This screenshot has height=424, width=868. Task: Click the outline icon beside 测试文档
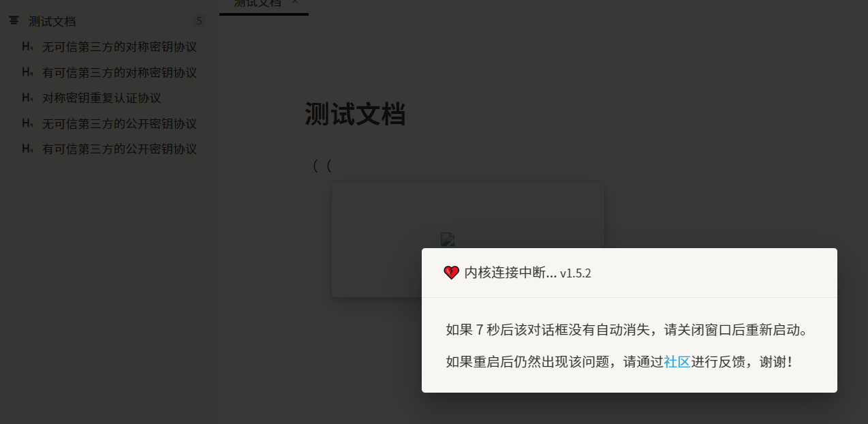tap(14, 21)
